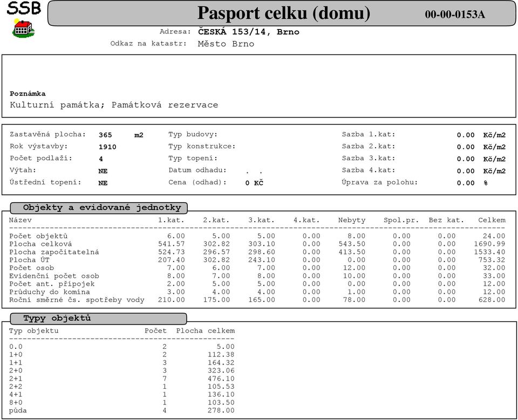Click the 'Plocha ÚT' row label
This screenshot has width=518, height=420.
click(29, 260)
